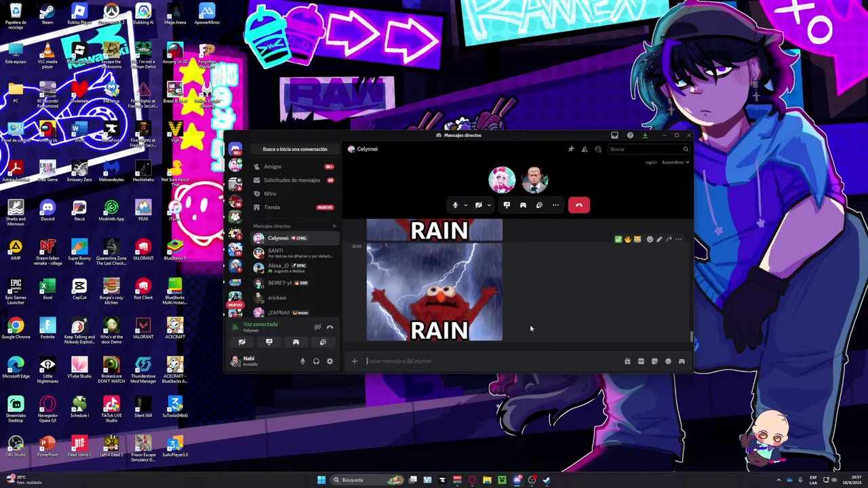
Task: Click the chat vertical scrollbar
Action: (x=691, y=336)
